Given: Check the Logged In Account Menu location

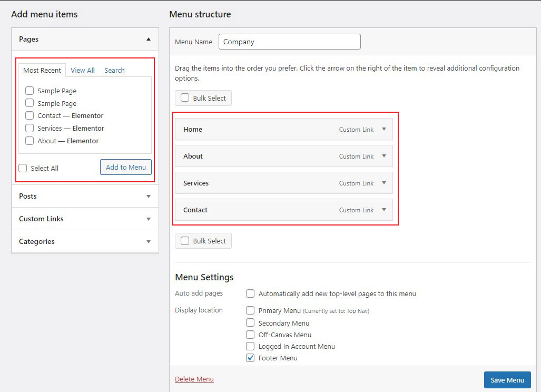Looking at the screenshot, I should pos(250,346).
